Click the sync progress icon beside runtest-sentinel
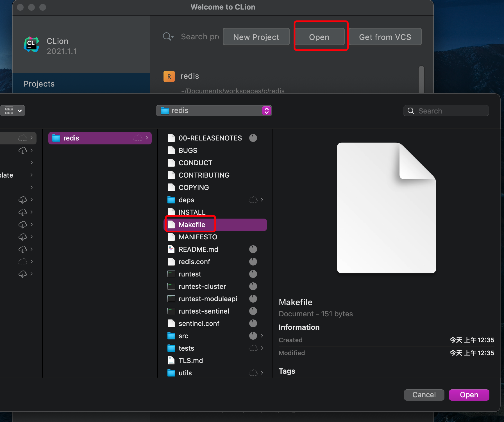504x422 pixels. 253,311
